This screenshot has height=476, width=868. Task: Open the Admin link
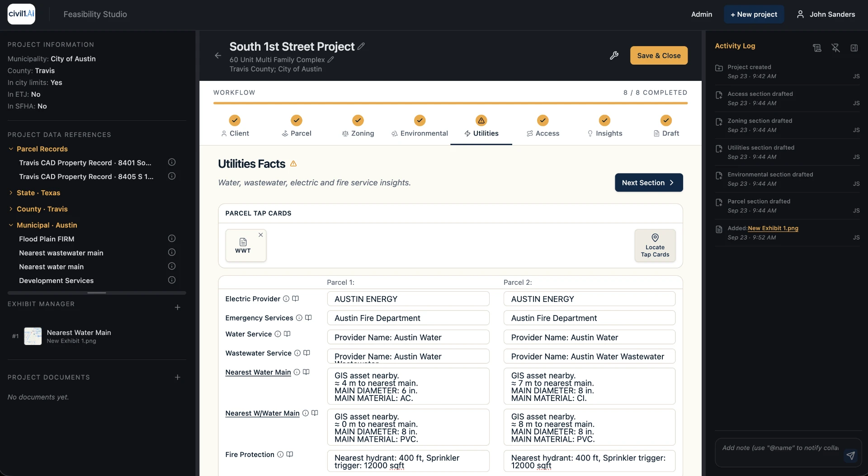pyautogui.click(x=701, y=14)
